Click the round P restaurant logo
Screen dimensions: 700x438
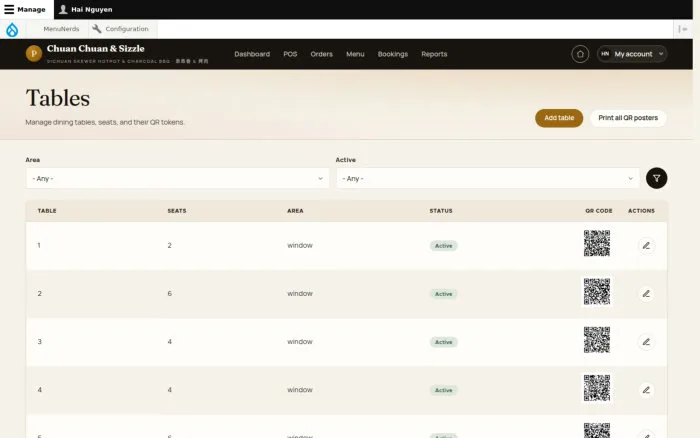[x=34, y=54]
